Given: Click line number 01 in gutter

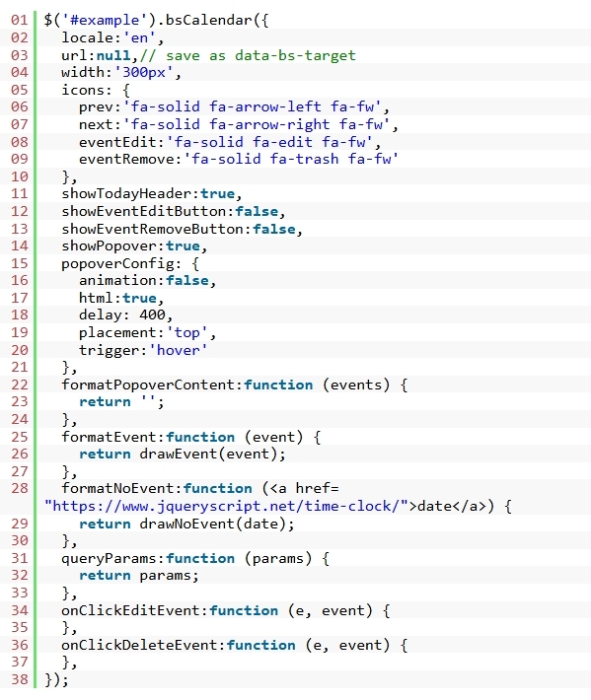Looking at the screenshot, I should coord(19,20).
